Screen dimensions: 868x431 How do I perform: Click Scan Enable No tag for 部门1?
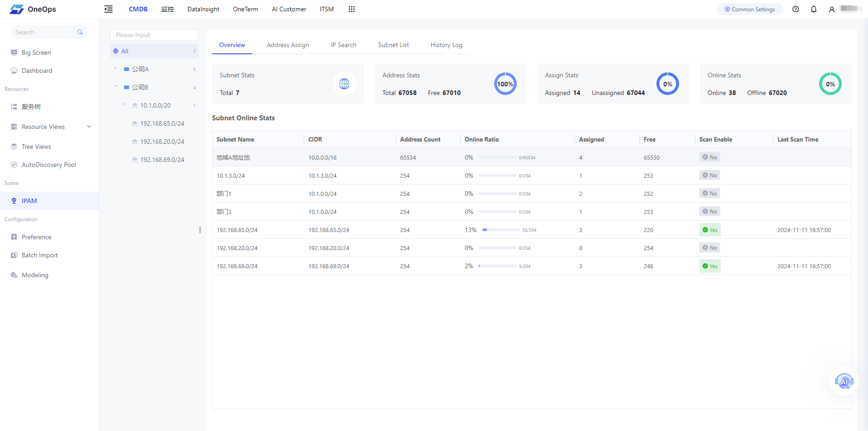(709, 194)
